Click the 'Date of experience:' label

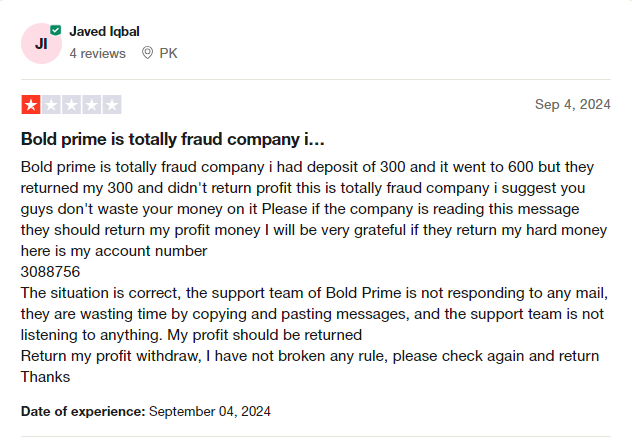[x=83, y=411]
